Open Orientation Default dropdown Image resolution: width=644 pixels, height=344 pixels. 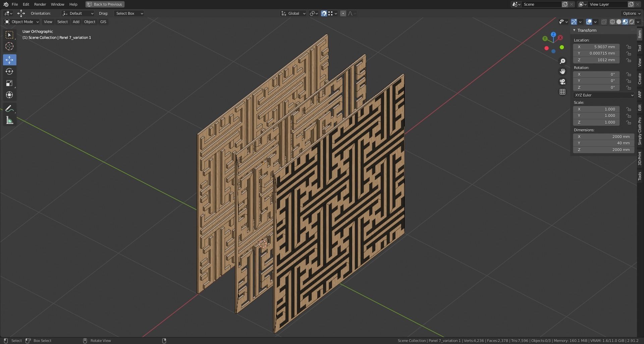(x=78, y=13)
